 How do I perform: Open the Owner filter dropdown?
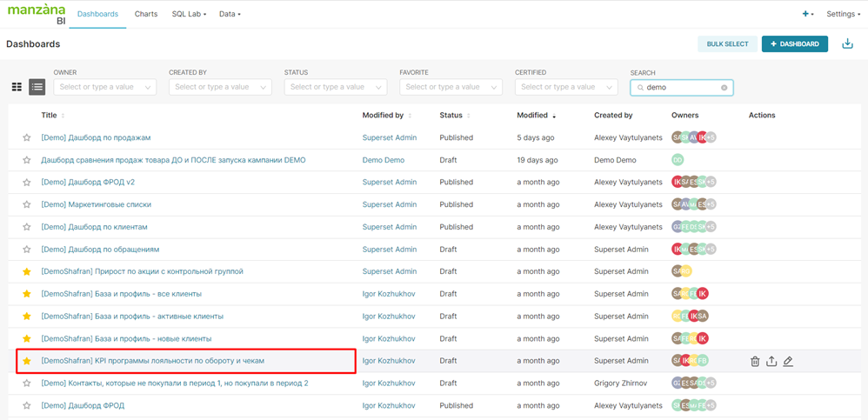click(x=104, y=87)
